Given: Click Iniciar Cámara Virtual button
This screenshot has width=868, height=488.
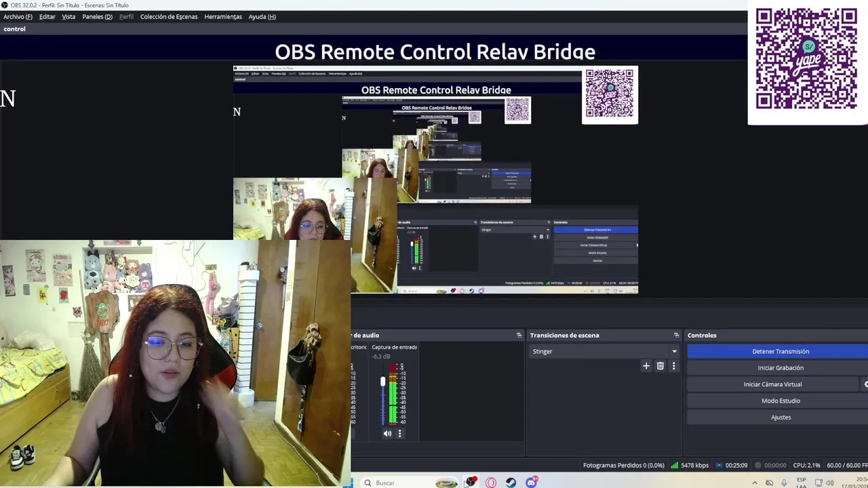Looking at the screenshot, I should point(772,384).
